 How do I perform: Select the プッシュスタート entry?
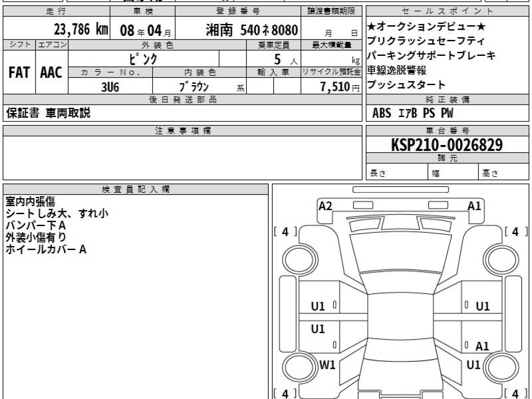(407, 85)
